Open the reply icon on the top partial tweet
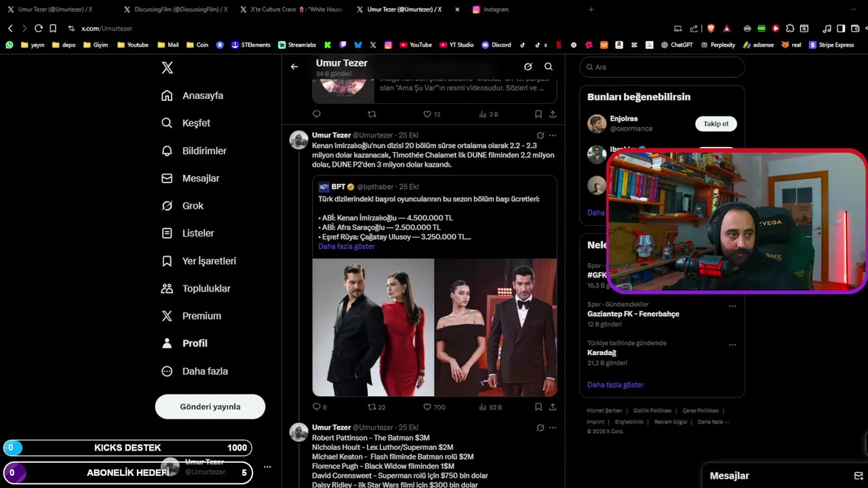Viewport: 868px width, 488px height. (317, 114)
